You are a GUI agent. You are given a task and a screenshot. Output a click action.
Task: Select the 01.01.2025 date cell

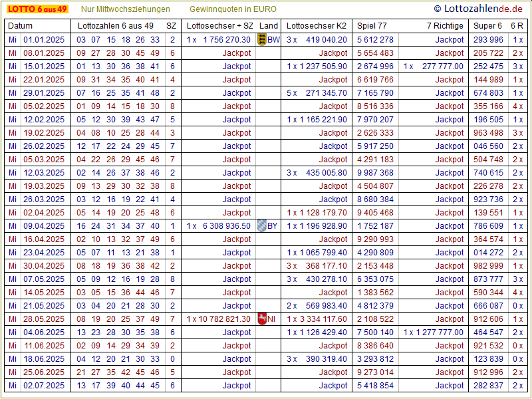pyautogui.click(x=44, y=40)
